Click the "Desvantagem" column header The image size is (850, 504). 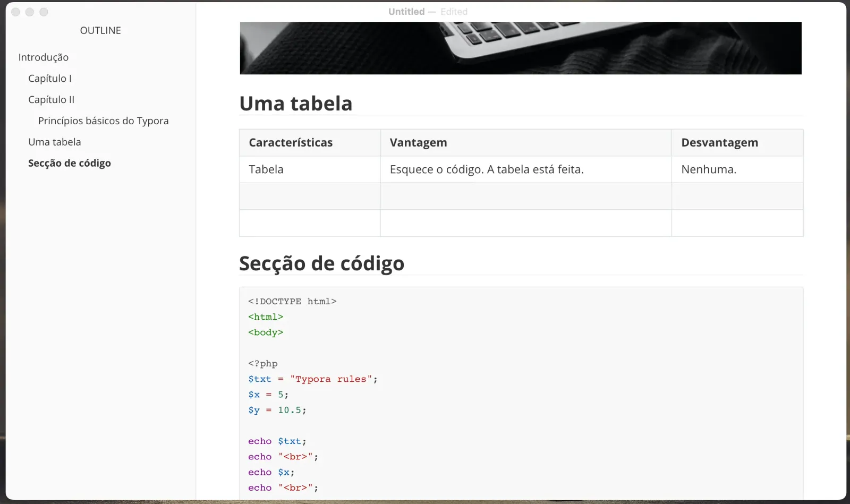coord(719,142)
